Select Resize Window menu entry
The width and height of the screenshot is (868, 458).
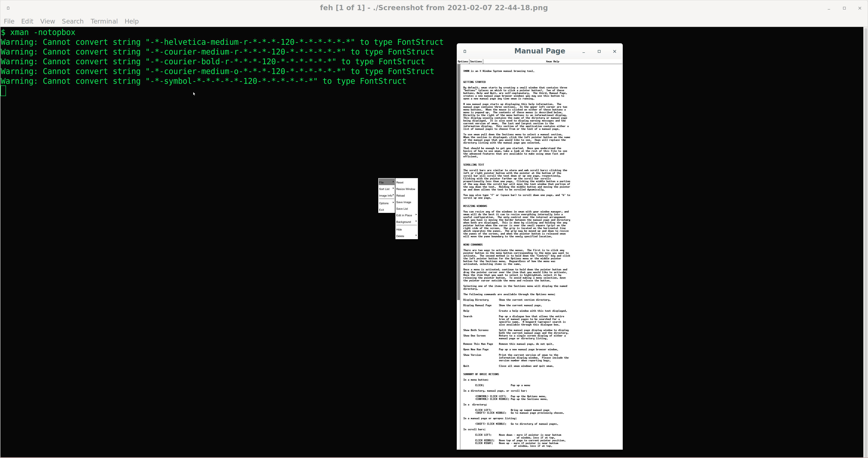pos(405,189)
